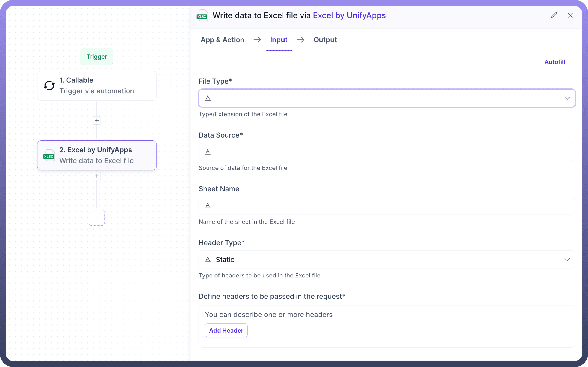588x367 pixels.
Task: Add step between Callable and Excel
Action: (x=97, y=120)
